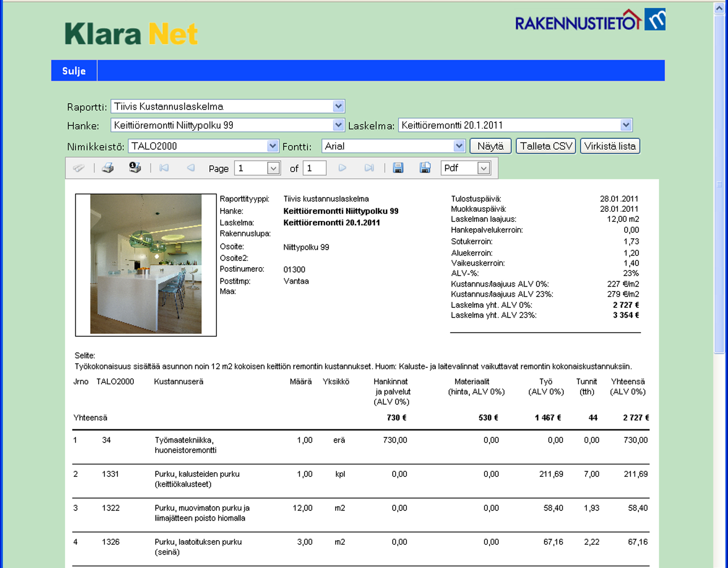Click the '3 354 €' total value
Viewport: 728px width, 568px height.
pyautogui.click(x=626, y=315)
